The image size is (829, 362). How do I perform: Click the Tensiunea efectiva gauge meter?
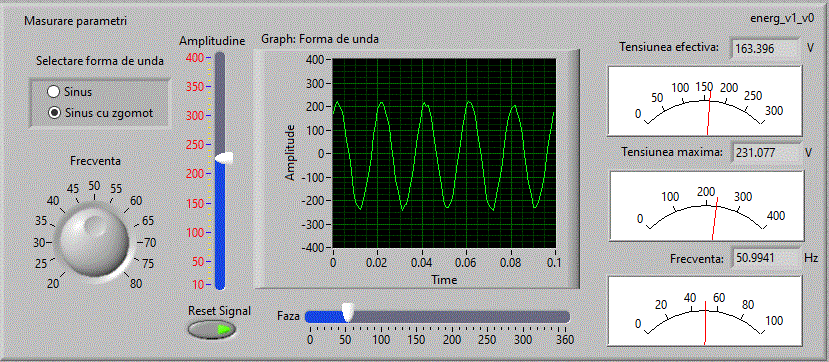705,100
